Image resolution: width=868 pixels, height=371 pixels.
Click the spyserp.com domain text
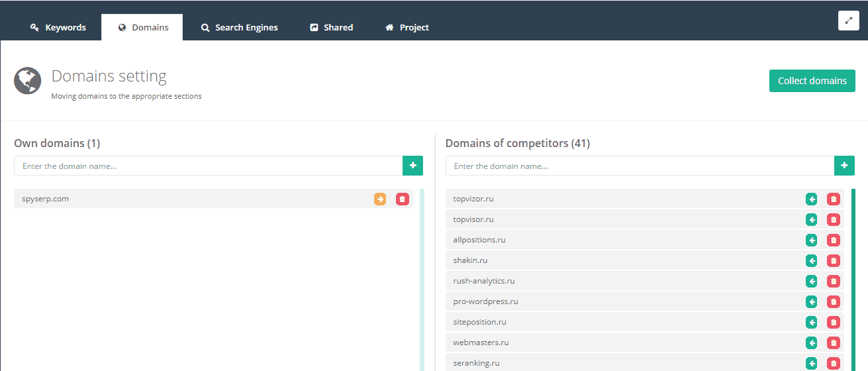[x=45, y=199]
